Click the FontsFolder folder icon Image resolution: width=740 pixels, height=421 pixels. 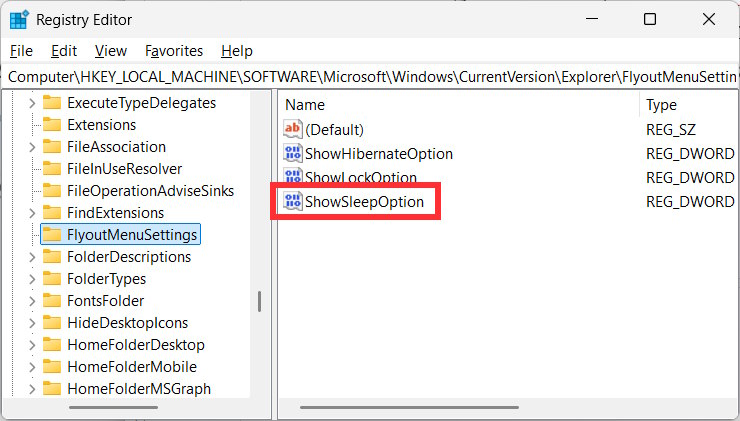click(52, 301)
